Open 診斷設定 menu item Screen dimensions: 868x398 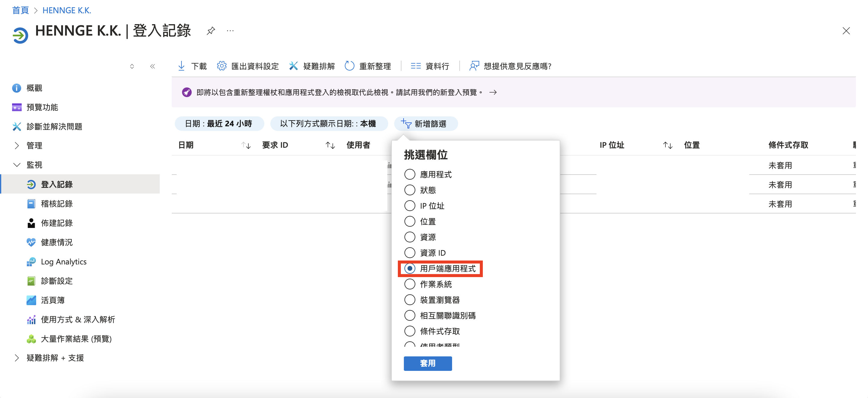click(57, 281)
